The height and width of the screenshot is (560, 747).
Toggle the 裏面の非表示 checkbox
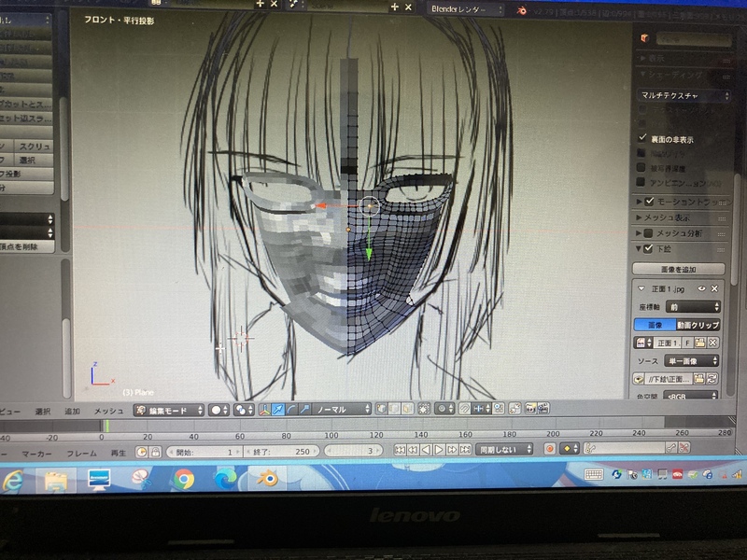coord(642,137)
